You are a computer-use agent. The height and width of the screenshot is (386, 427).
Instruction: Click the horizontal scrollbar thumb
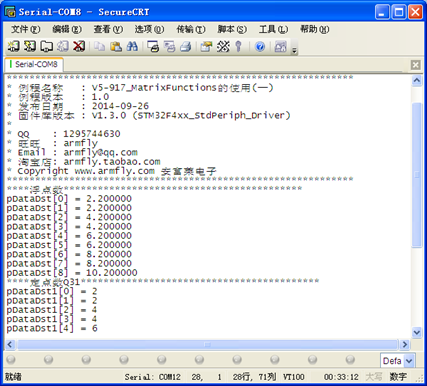[x=208, y=344]
